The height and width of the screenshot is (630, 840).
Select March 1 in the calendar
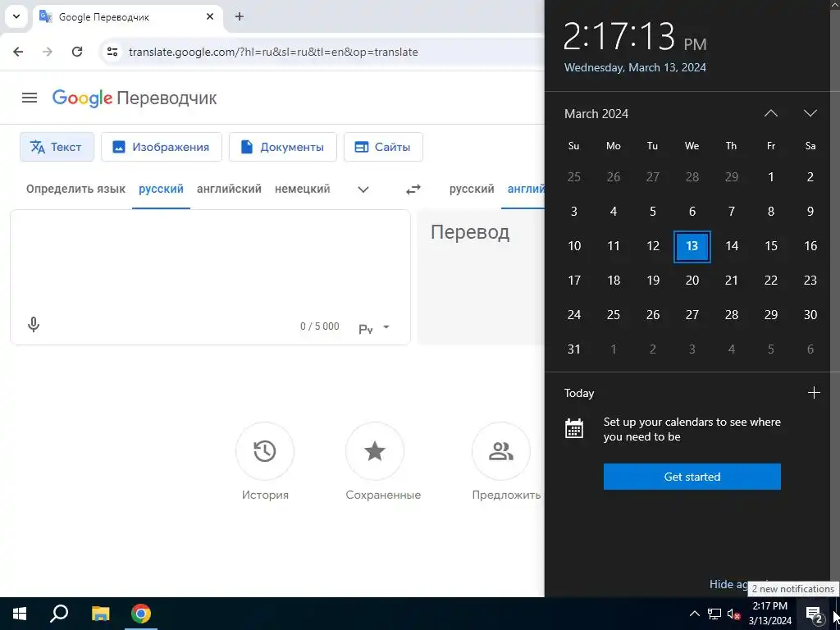click(771, 177)
